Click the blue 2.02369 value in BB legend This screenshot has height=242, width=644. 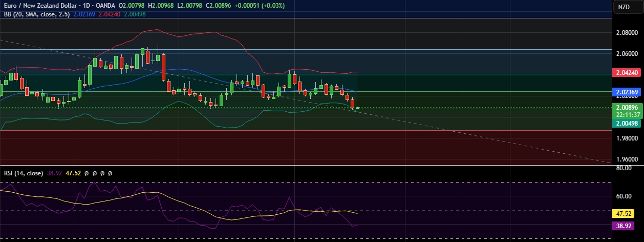85,14
